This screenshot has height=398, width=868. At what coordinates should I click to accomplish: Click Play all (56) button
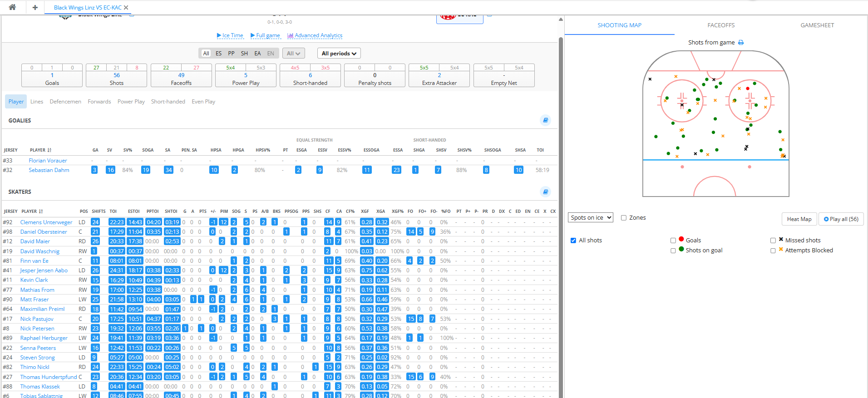[841, 219]
